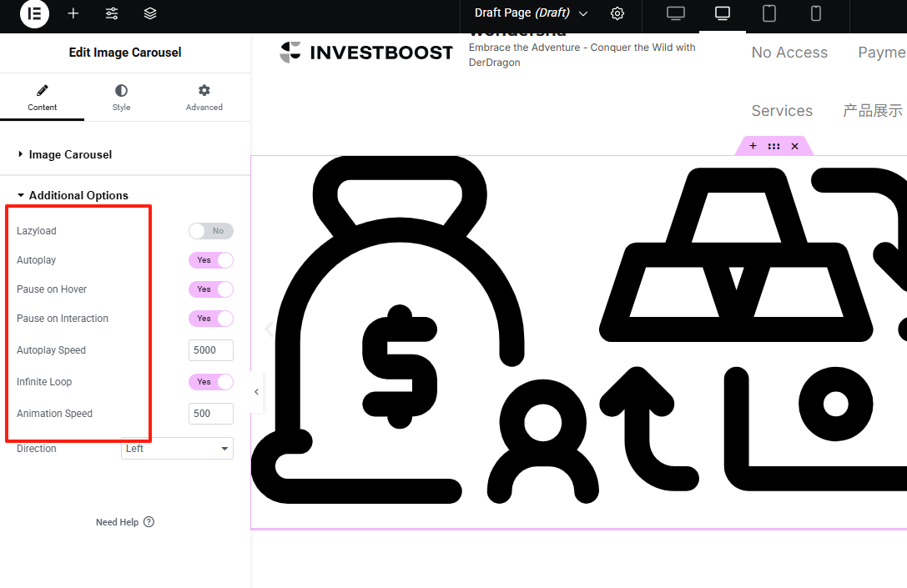Disable the Autoplay toggle
The height and width of the screenshot is (588, 907).
pos(210,260)
